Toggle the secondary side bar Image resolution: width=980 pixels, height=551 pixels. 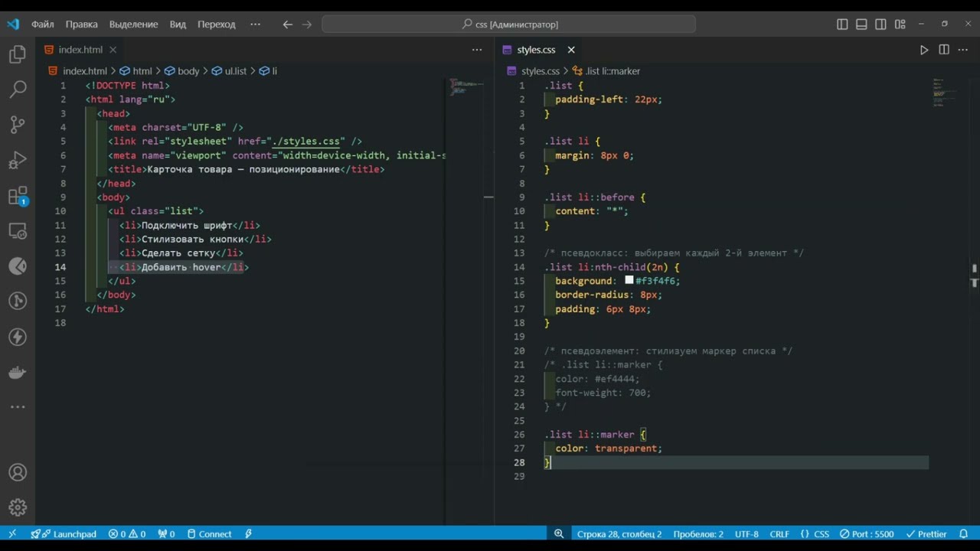pos(881,24)
